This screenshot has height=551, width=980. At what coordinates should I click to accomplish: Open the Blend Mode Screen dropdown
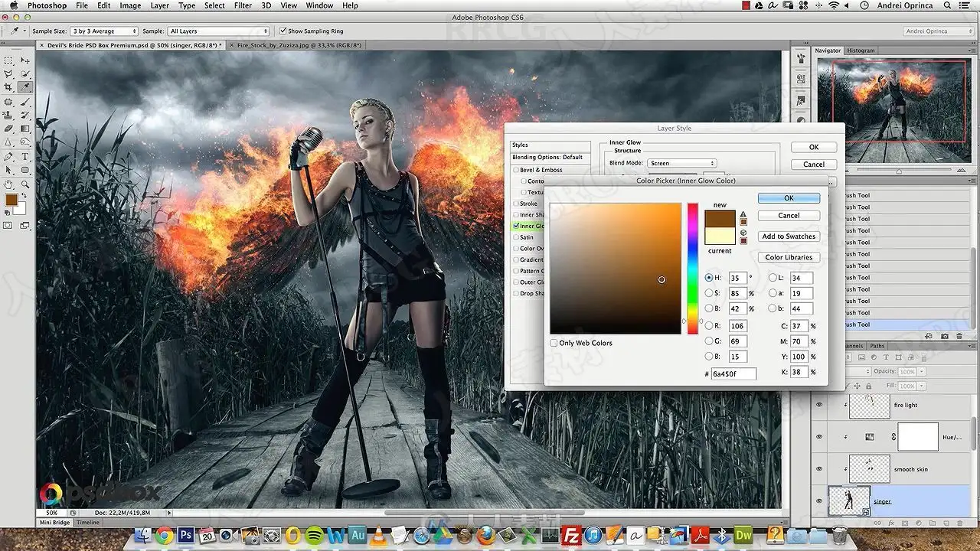681,163
